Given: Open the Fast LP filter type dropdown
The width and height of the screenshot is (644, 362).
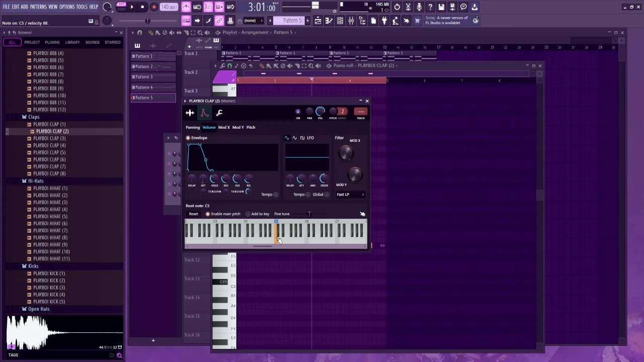Looking at the screenshot, I should point(350,195).
